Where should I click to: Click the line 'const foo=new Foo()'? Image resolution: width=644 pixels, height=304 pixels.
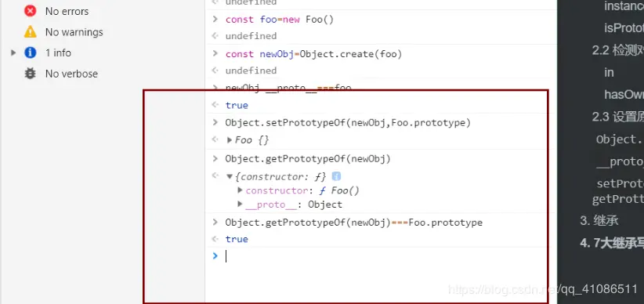pos(280,20)
